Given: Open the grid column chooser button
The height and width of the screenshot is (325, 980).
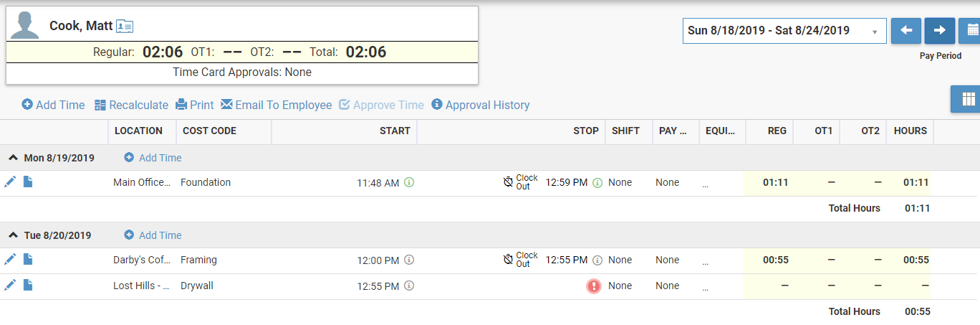Looking at the screenshot, I should pyautogui.click(x=967, y=99).
